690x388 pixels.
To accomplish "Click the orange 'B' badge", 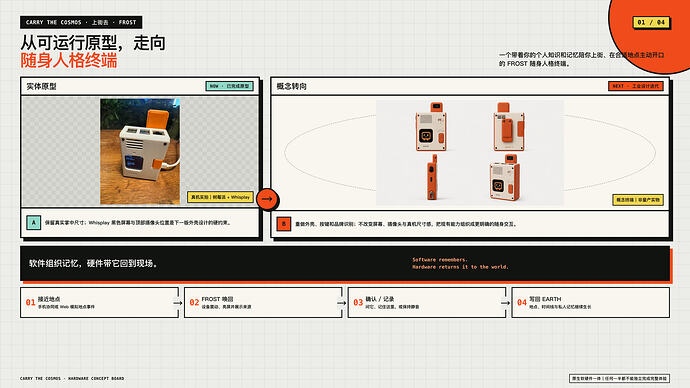I will point(283,224).
